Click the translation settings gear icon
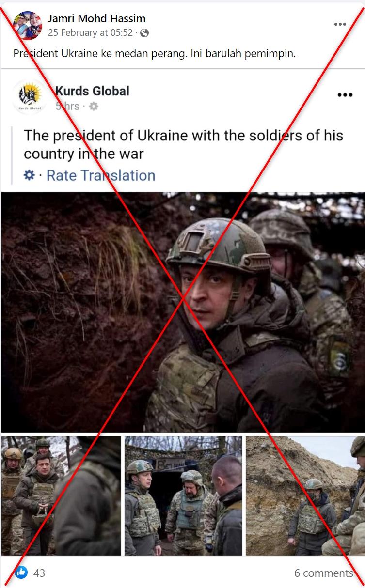This screenshot has height=588, width=365. pos(29,175)
